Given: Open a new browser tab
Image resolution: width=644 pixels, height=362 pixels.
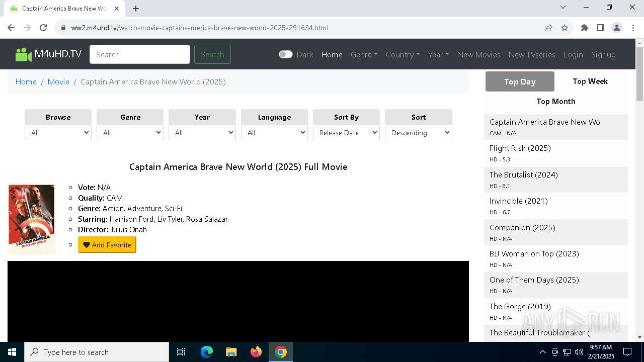Looking at the screenshot, I should [x=136, y=9].
